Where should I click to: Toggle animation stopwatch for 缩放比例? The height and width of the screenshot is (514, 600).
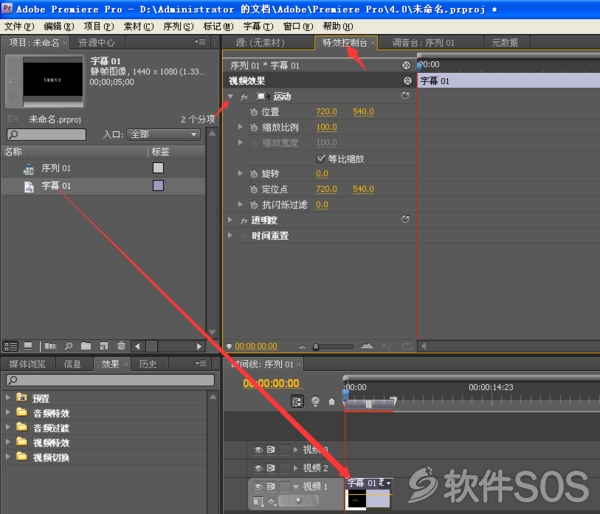pyautogui.click(x=254, y=127)
